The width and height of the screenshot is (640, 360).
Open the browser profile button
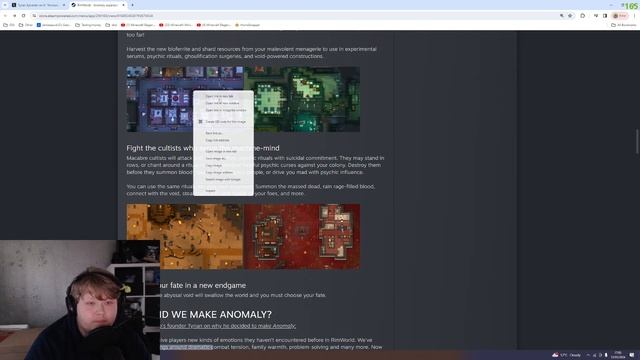point(620,16)
